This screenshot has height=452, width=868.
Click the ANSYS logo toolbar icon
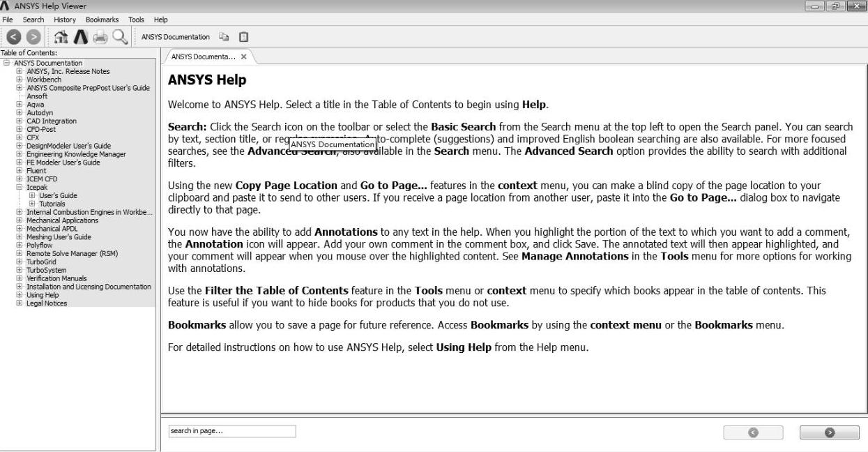point(80,36)
